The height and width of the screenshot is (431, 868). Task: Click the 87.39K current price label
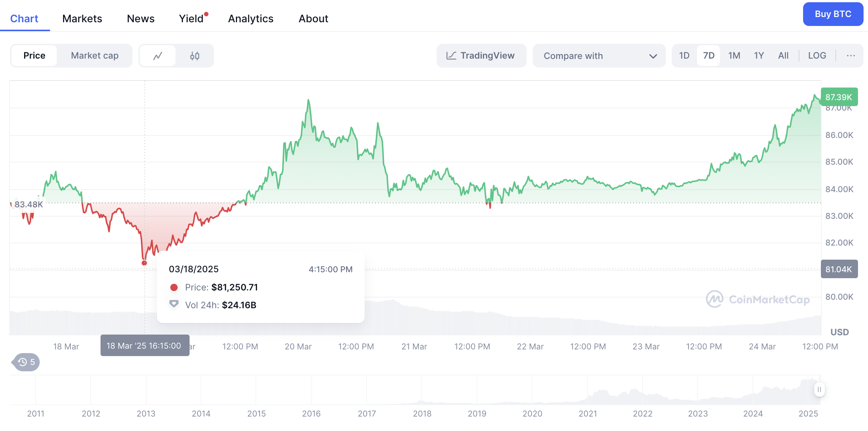click(x=839, y=97)
